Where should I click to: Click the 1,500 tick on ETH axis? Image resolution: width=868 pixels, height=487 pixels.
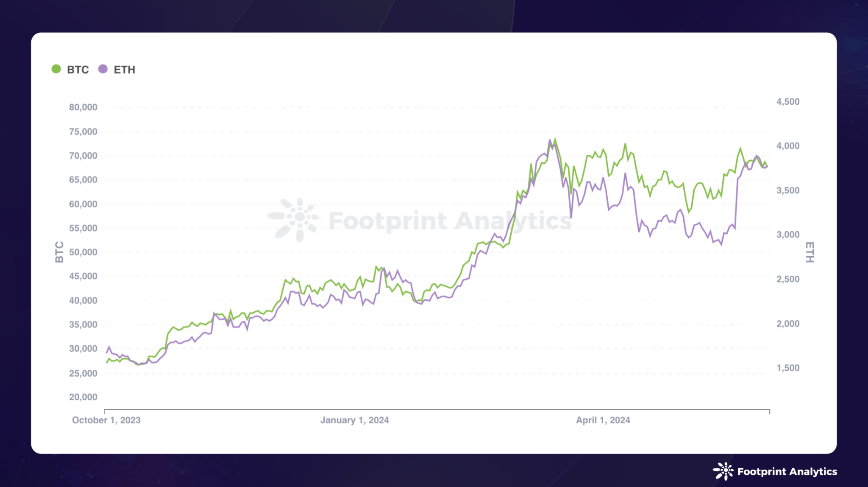coord(788,368)
